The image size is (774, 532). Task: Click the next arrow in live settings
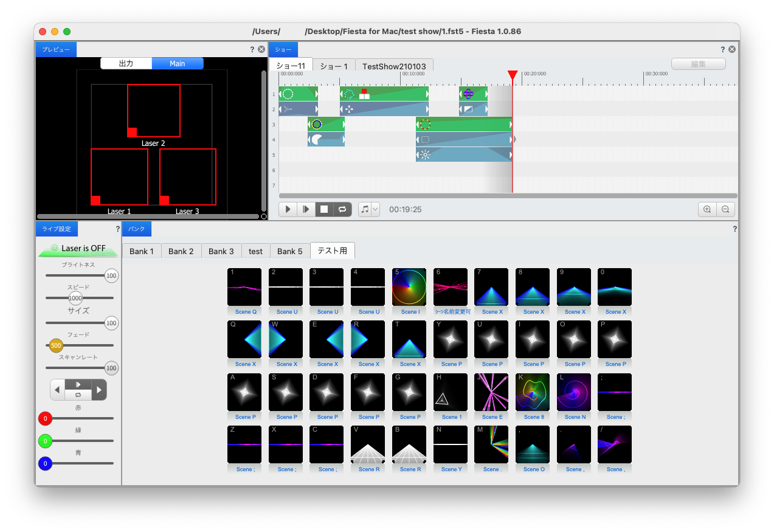[x=98, y=389]
